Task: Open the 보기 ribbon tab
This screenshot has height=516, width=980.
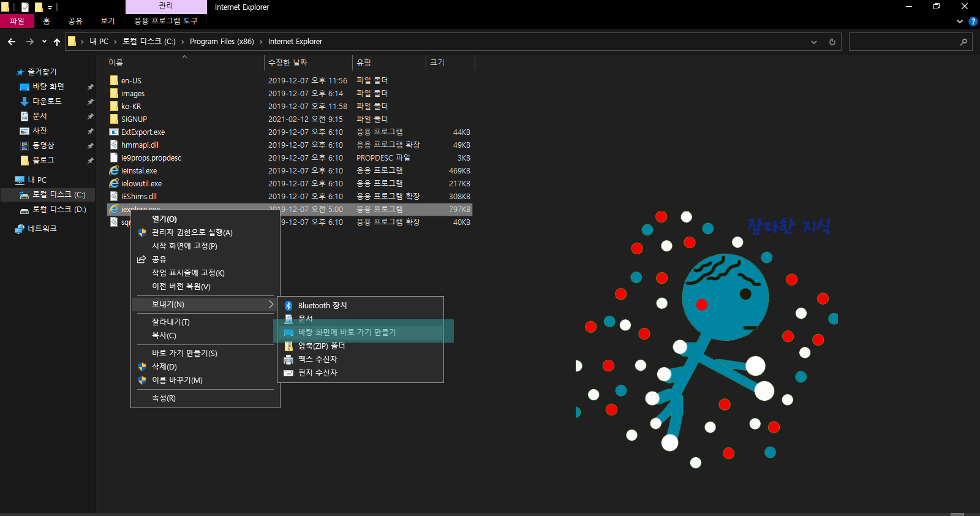Action: [108, 21]
